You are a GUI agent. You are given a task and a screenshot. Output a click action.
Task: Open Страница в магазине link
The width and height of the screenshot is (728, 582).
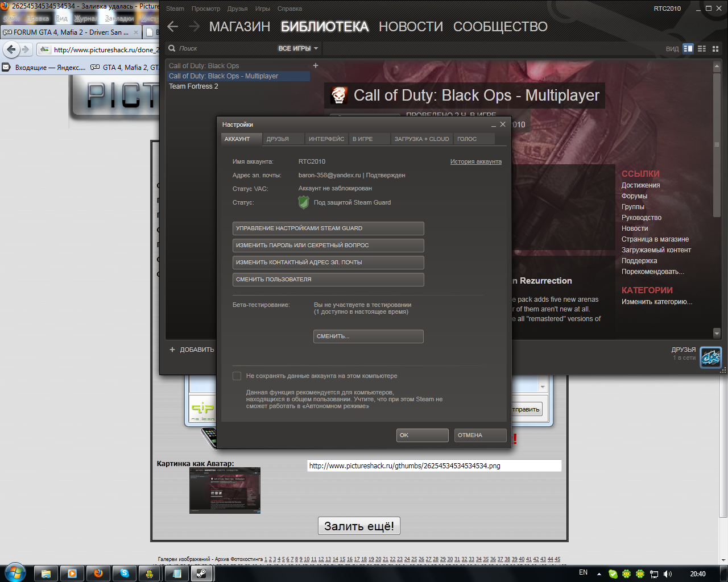[x=655, y=239]
